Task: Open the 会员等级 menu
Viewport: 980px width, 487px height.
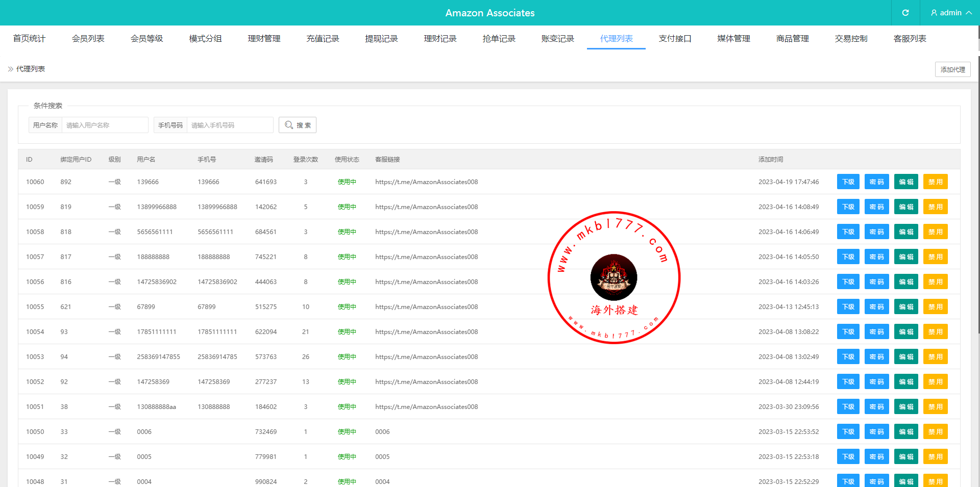Action: (x=146, y=39)
